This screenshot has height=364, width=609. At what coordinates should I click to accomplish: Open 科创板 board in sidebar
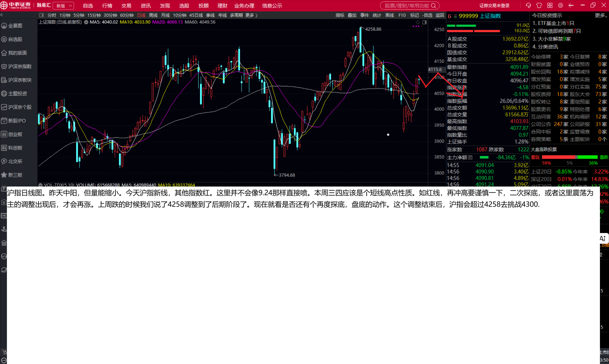(x=12, y=148)
